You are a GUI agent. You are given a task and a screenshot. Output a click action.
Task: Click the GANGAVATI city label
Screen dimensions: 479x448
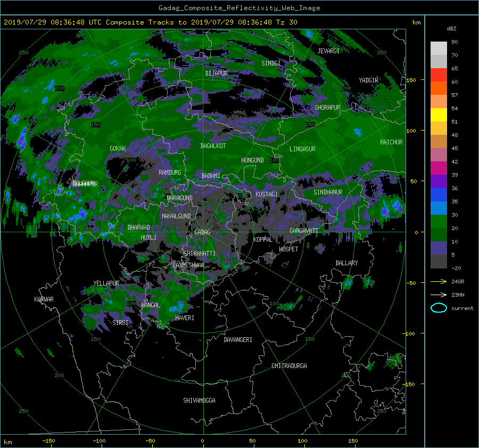coord(304,231)
